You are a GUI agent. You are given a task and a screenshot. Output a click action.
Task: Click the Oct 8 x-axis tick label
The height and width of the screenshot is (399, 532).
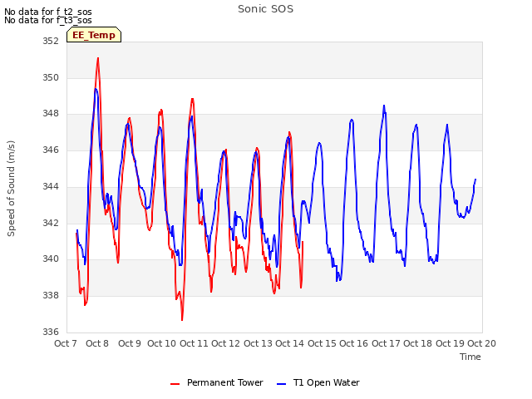(x=97, y=343)
